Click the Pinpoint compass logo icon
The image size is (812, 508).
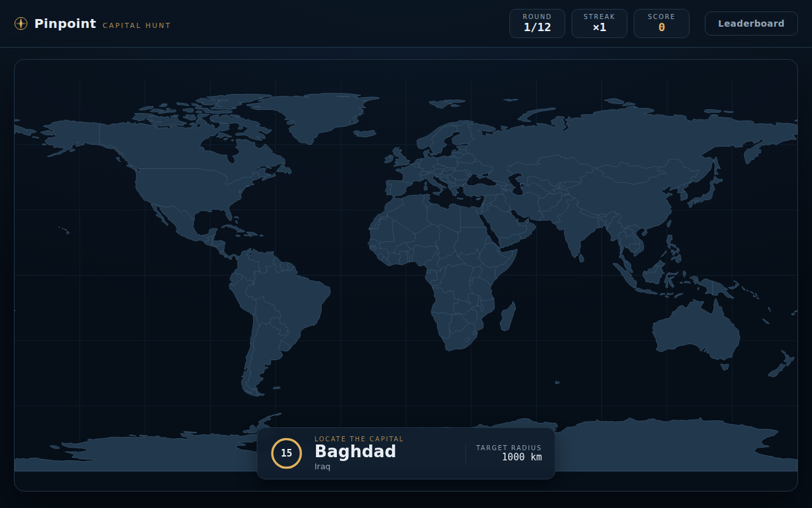[x=21, y=23]
